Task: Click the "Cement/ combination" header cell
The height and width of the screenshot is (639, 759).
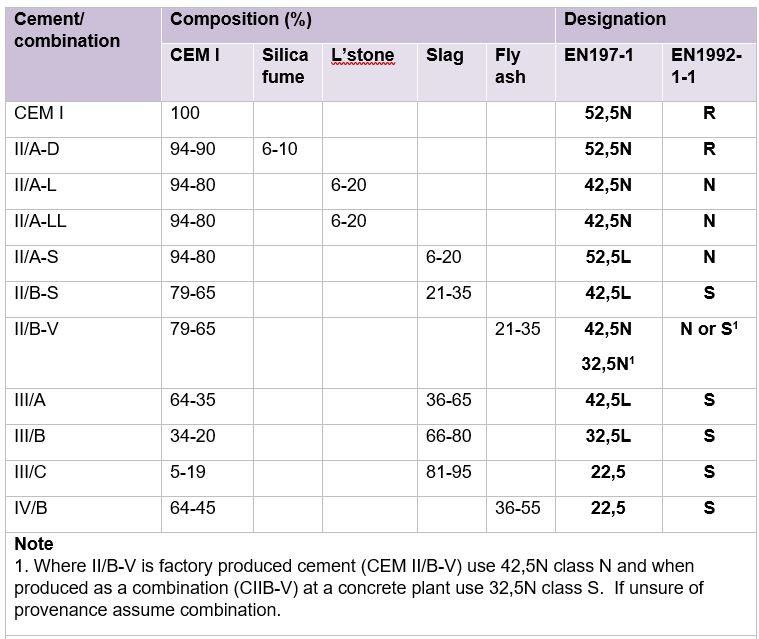Action: [67, 31]
